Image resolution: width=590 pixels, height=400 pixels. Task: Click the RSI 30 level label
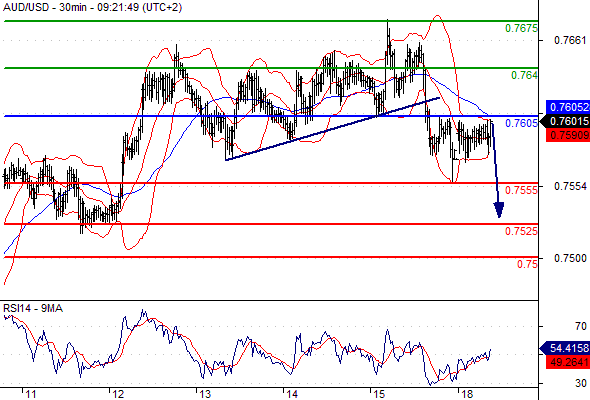coord(581,383)
